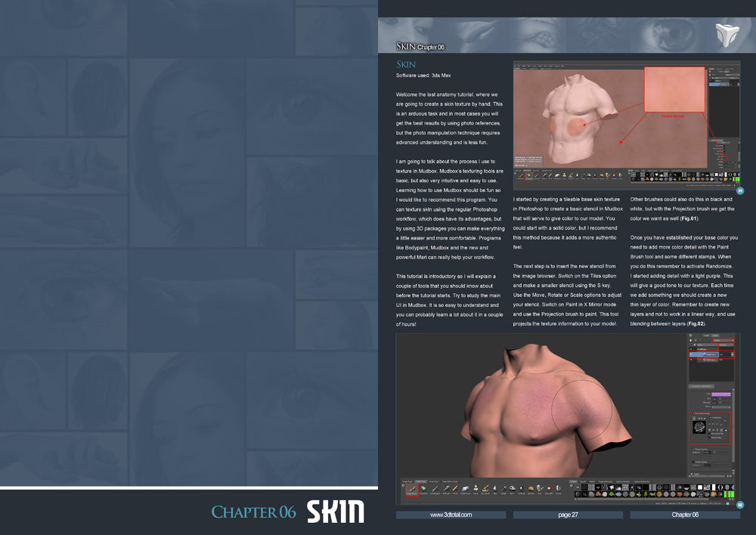Select the Smudge tool
The height and width of the screenshot is (535, 756).
pos(504,491)
